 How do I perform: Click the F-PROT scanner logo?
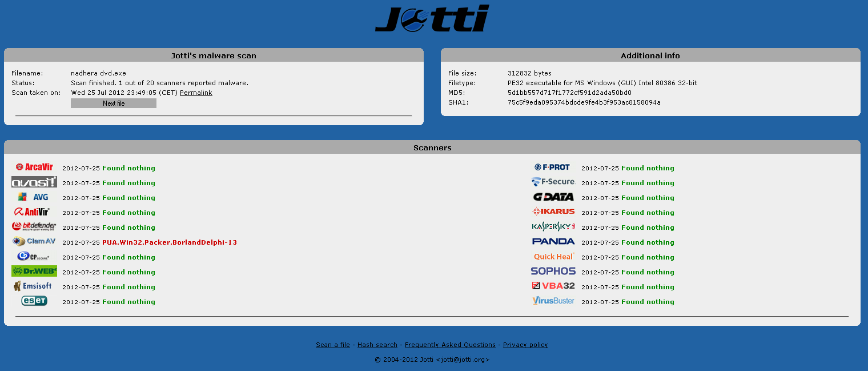click(x=552, y=167)
